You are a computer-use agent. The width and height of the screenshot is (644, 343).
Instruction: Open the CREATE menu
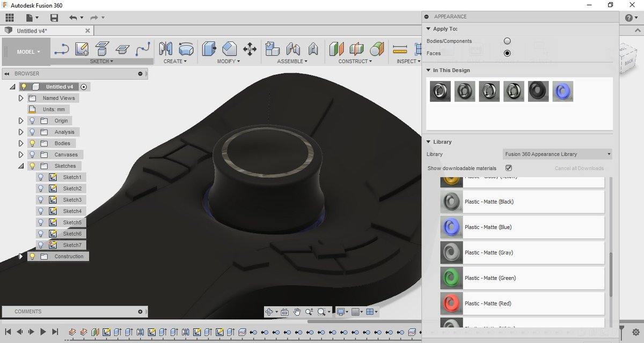pyautogui.click(x=175, y=61)
